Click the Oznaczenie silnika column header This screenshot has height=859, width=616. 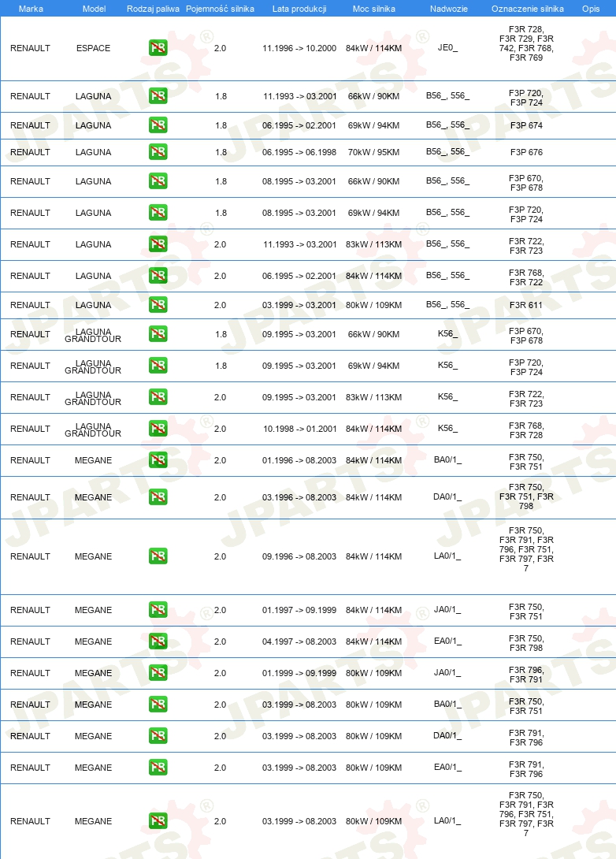527,9
